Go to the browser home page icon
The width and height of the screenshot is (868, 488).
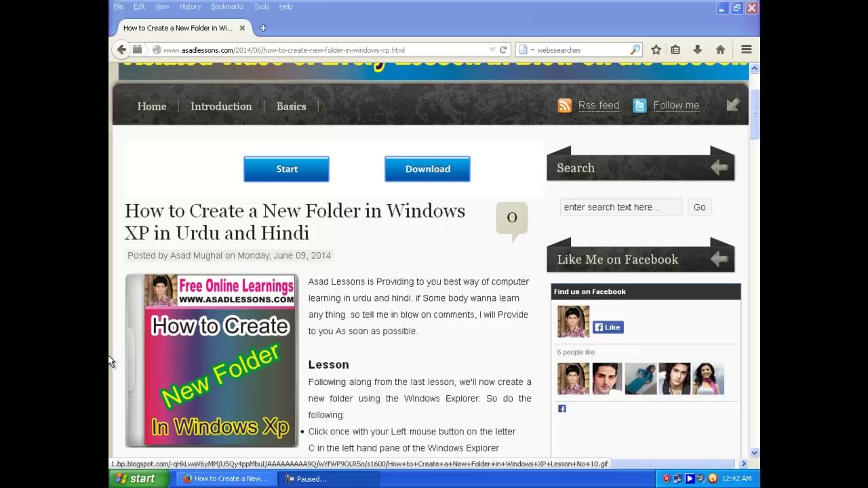pyautogui.click(x=720, y=49)
